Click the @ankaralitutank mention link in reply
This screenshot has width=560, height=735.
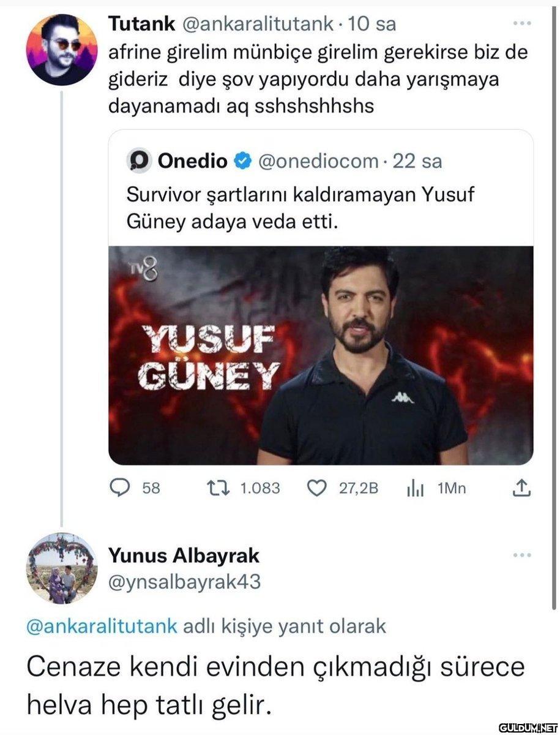102,627
